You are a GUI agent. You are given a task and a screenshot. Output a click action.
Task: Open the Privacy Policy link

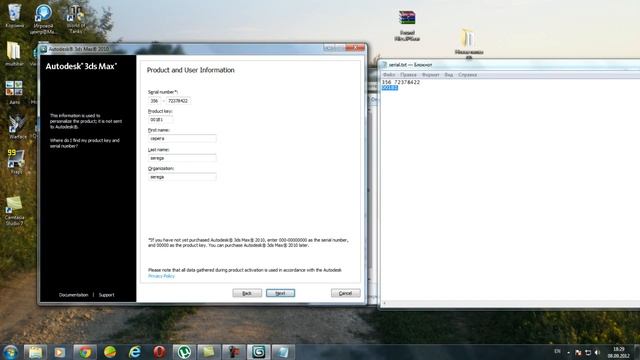point(161,276)
